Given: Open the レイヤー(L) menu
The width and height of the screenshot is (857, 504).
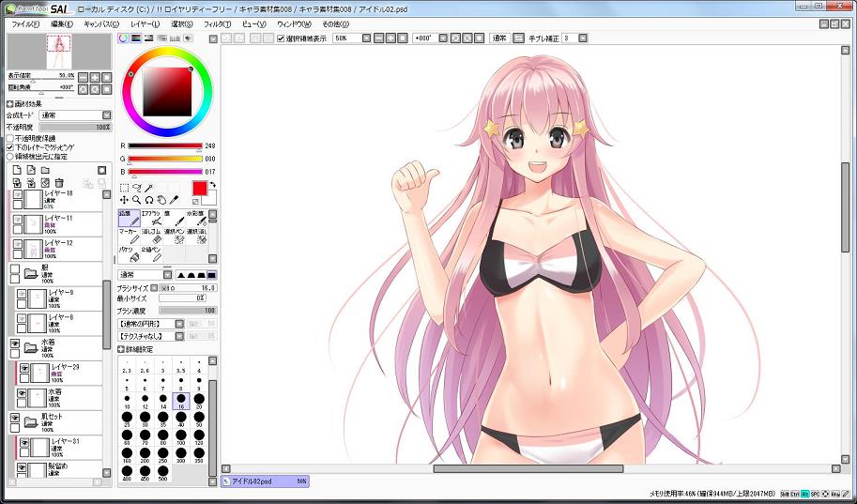Looking at the screenshot, I should click(145, 23).
